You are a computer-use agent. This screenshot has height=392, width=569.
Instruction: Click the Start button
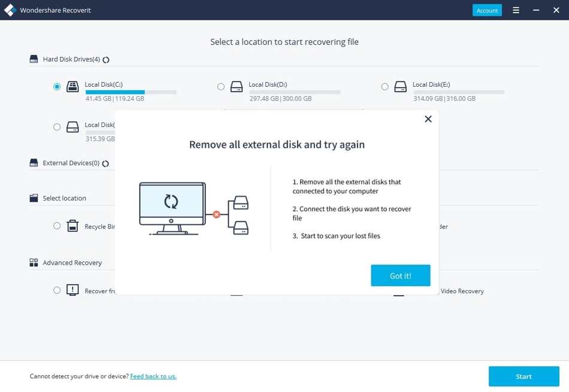523,376
